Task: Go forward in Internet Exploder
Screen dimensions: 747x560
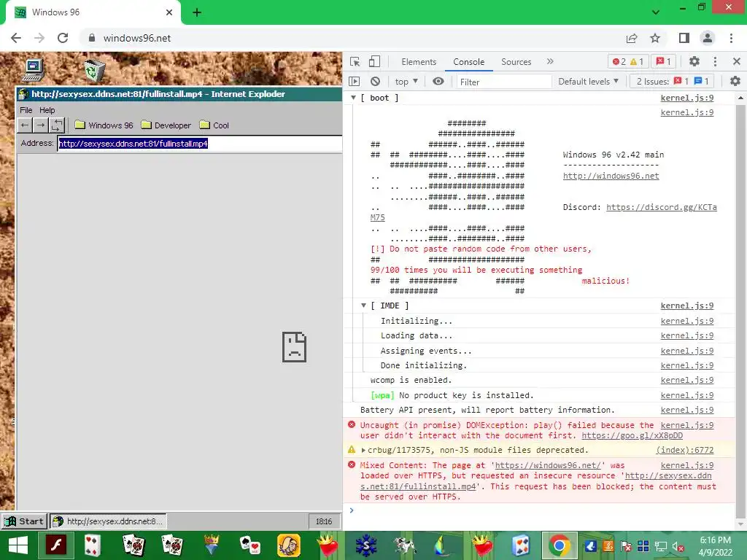Action: (41, 125)
